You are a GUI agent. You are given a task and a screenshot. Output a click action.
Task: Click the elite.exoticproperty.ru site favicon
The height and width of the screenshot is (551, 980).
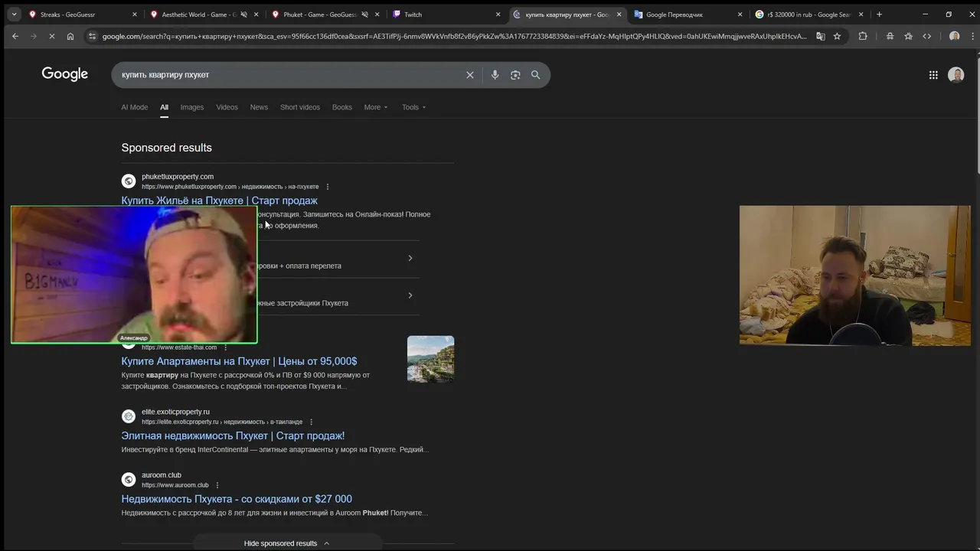pos(129,416)
